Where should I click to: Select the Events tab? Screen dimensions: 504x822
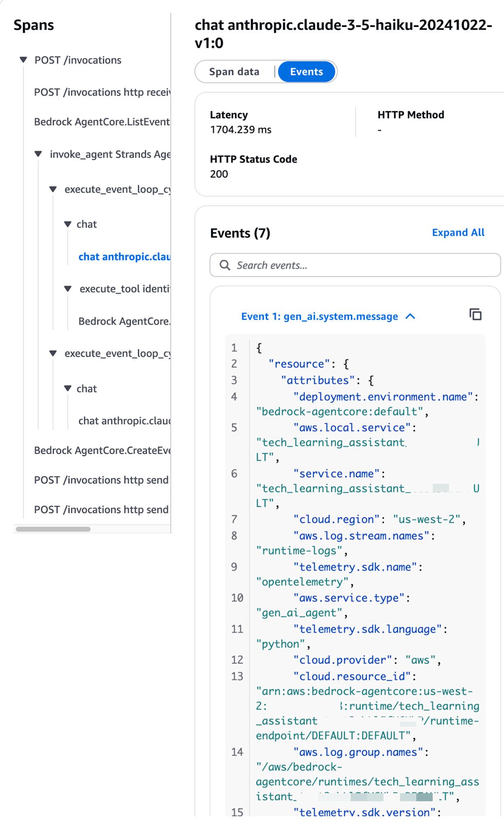306,72
